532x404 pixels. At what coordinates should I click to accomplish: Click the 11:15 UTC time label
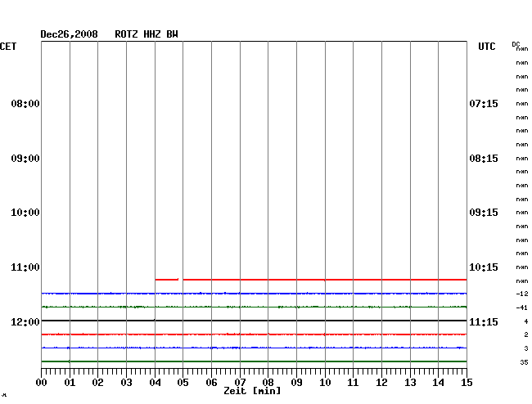[x=484, y=321]
